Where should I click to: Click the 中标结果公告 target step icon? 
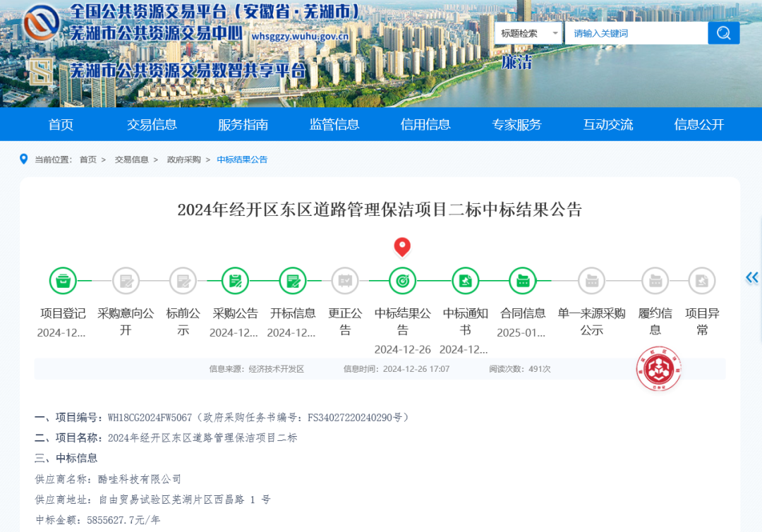click(x=402, y=281)
